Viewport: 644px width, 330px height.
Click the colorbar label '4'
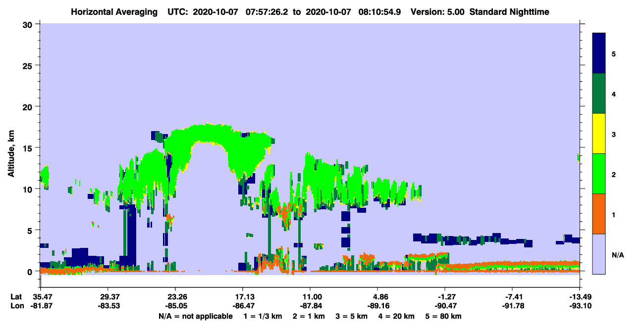click(614, 94)
